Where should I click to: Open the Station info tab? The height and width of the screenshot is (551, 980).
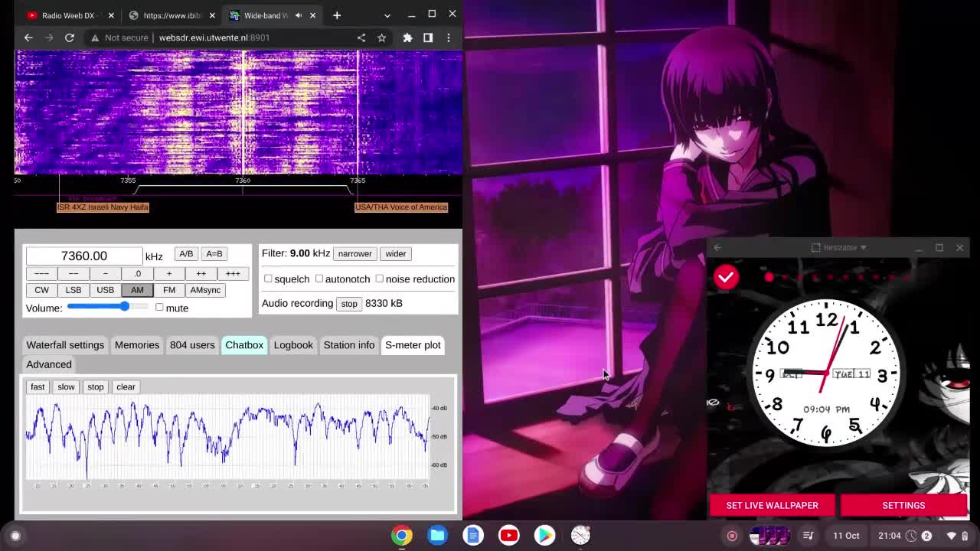coord(349,345)
